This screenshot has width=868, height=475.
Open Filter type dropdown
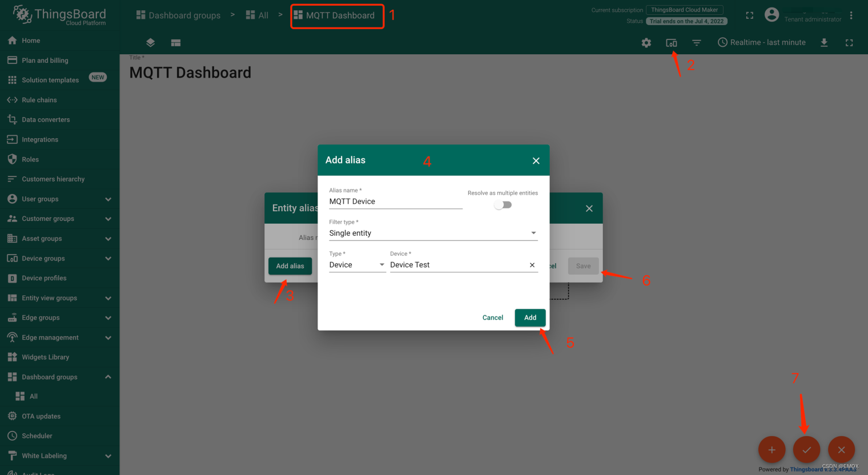(433, 233)
